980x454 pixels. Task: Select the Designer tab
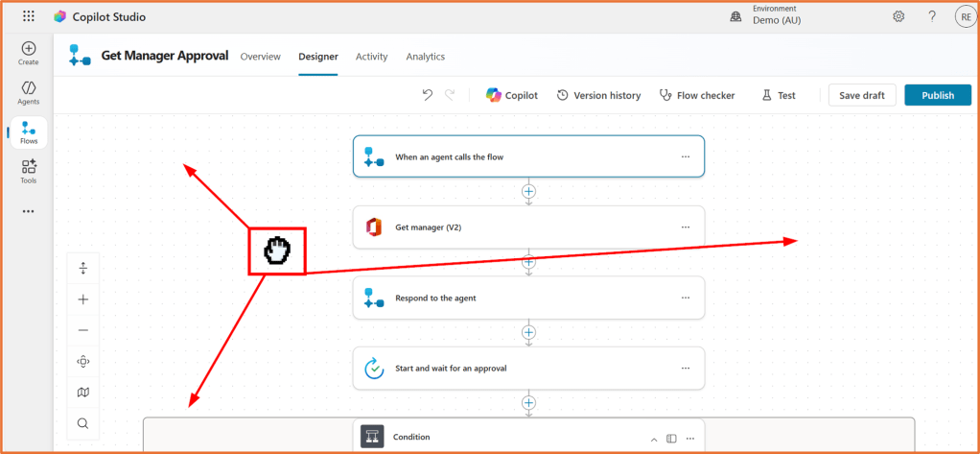click(318, 57)
